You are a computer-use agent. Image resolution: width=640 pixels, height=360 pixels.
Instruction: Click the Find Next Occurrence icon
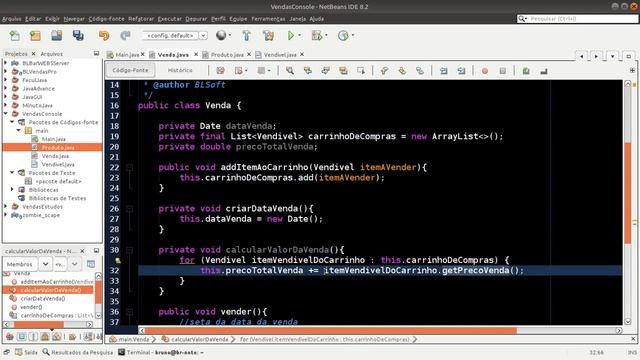pyautogui.click(x=325, y=71)
